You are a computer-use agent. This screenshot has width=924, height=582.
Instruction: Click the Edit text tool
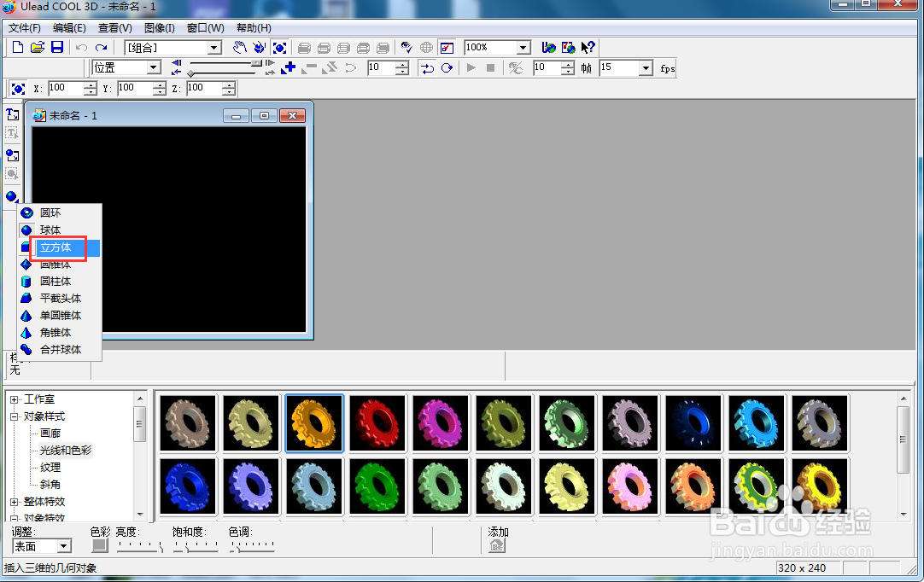[x=12, y=134]
